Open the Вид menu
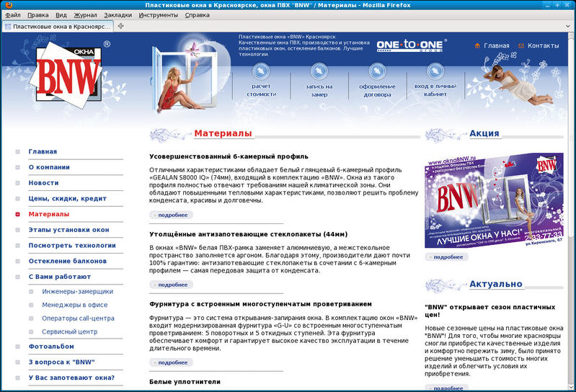The height and width of the screenshot is (392, 576). pyautogui.click(x=61, y=15)
